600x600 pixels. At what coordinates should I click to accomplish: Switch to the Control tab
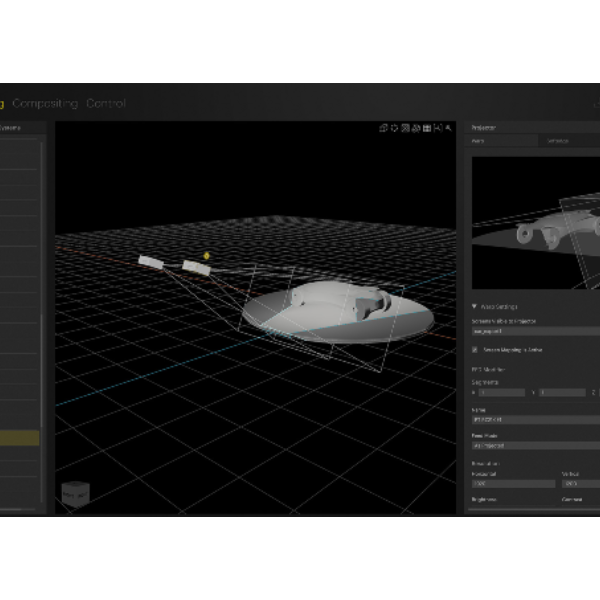tap(106, 103)
